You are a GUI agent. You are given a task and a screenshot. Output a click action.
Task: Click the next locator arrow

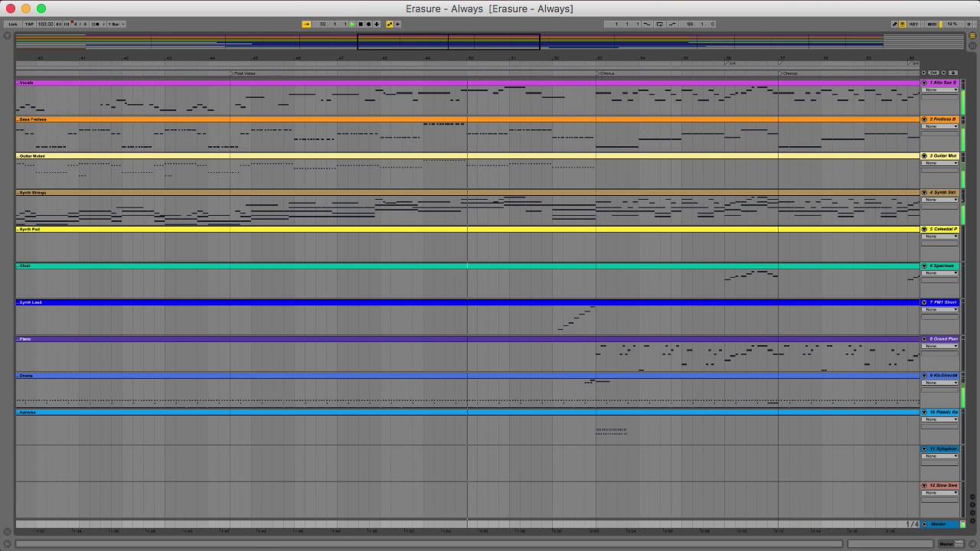coord(943,73)
